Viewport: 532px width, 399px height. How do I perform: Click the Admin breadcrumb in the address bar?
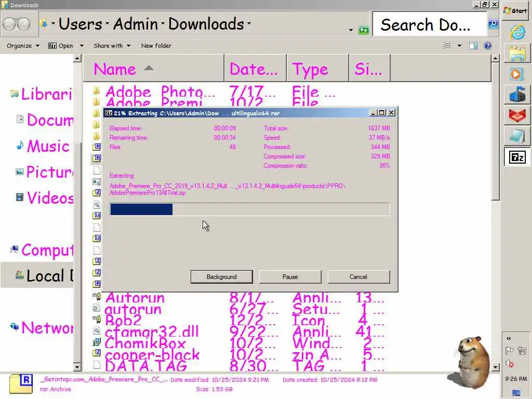tap(136, 24)
